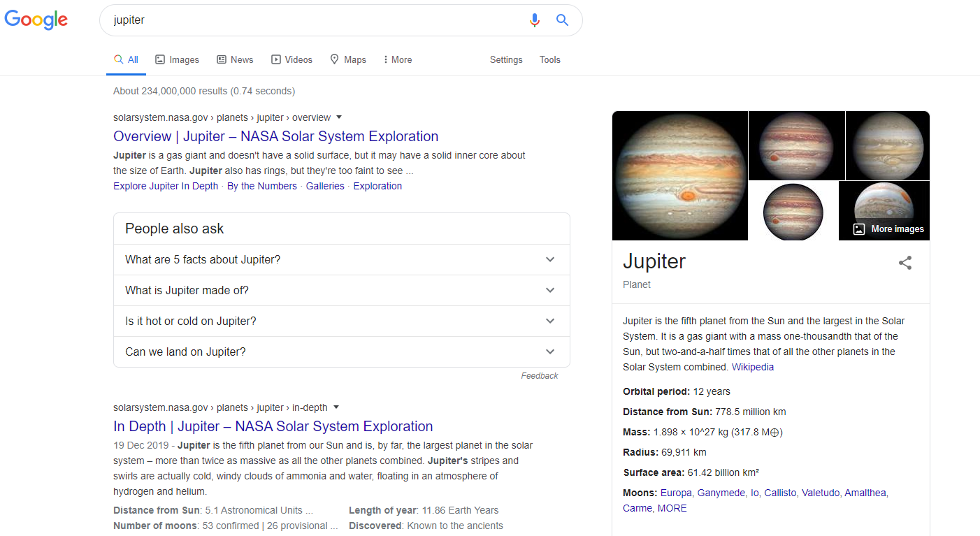Image resolution: width=980 pixels, height=536 pixels.
Task: Open search Settings
Action: pos(506,60)
